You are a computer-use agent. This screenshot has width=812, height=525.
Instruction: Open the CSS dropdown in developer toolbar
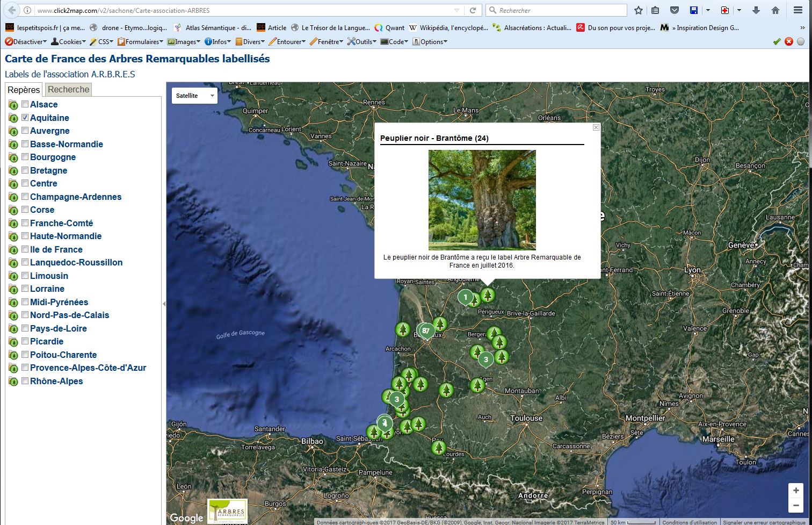point(102,41)
